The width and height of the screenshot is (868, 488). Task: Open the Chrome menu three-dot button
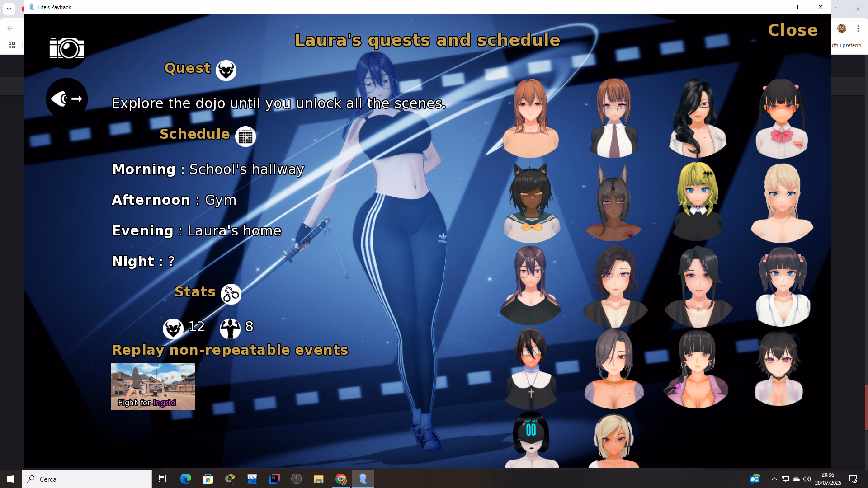[858, 28]
